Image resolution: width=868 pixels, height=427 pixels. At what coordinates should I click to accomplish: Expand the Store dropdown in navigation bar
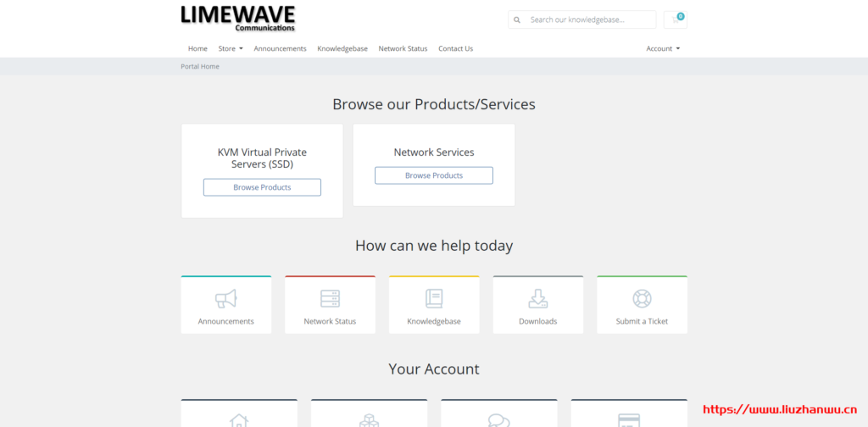[231, 48]
